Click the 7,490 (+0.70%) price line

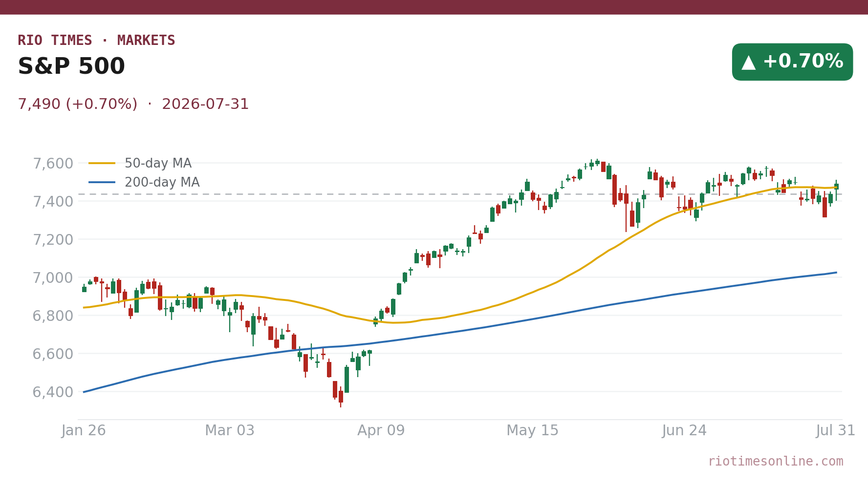click(x=133, y=104)
